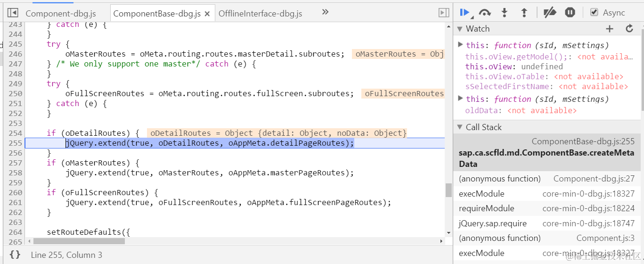Select createMetaData call stack frame

547,153
